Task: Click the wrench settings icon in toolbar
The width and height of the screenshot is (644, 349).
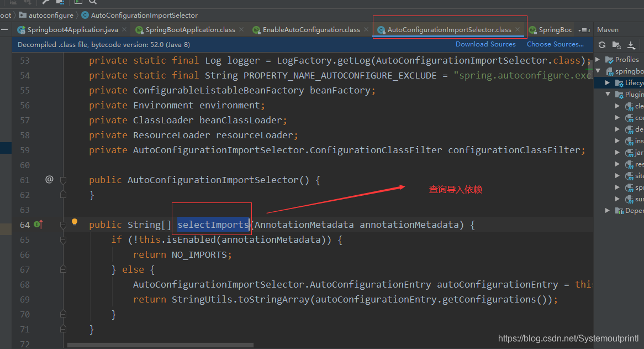Action: click(46, 2)
